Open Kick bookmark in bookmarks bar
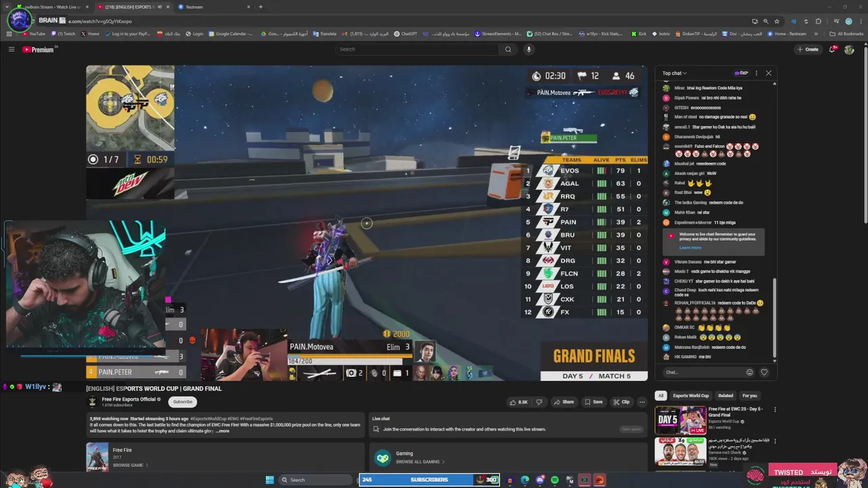The image size is (868, 488). 639,34
